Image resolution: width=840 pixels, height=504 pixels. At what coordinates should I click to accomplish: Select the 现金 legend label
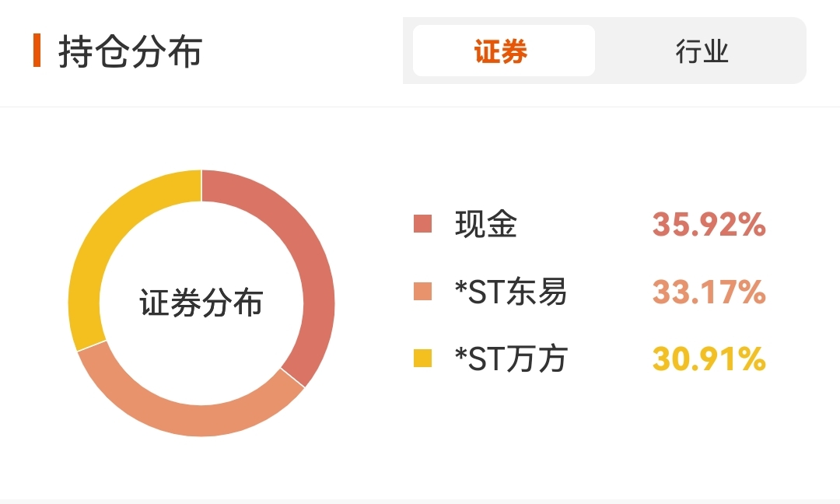486,225
